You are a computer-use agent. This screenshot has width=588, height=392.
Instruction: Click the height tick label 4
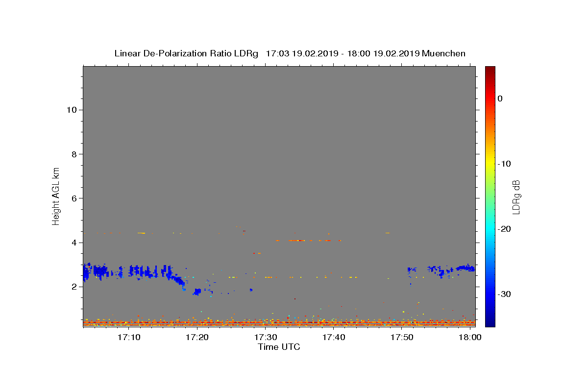click(74, 243)
